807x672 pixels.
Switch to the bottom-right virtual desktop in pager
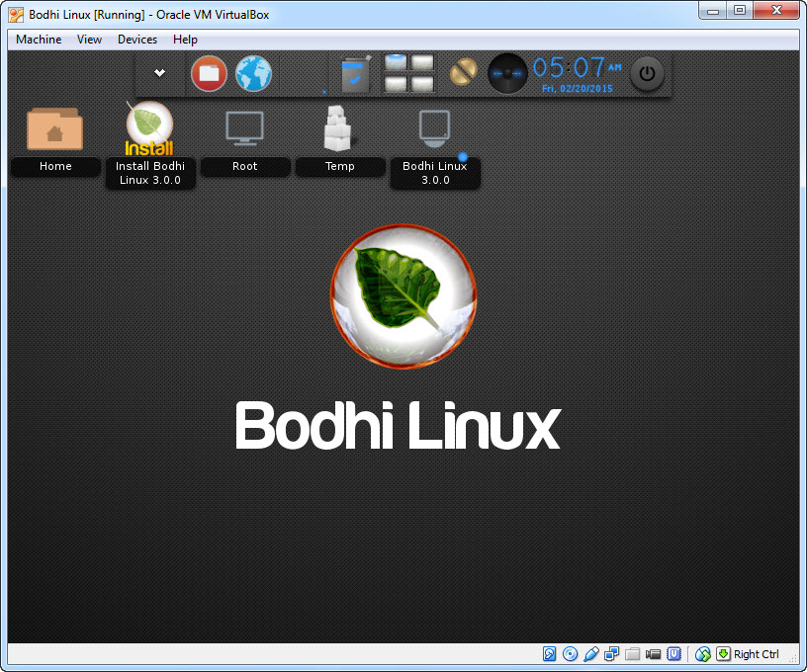tap(422, 84)
